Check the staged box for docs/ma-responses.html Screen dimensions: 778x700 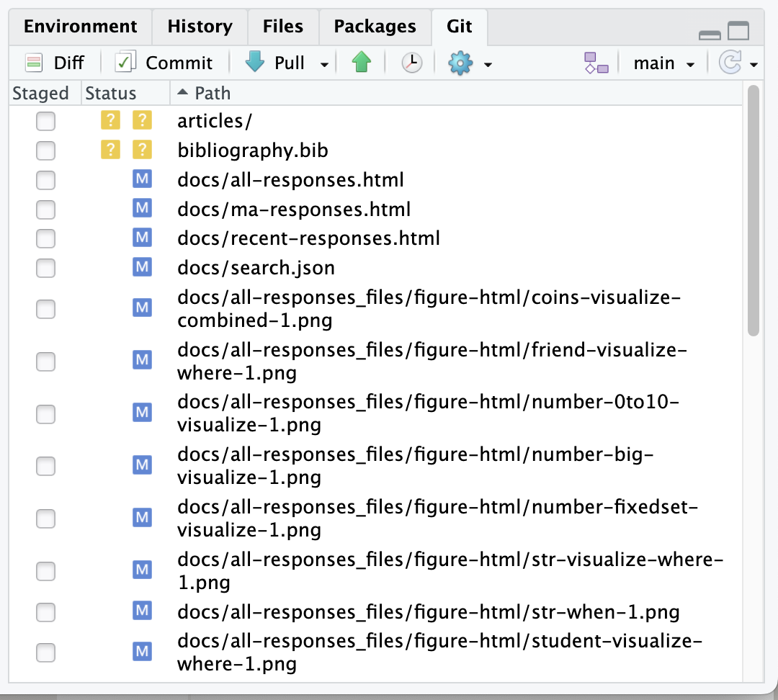click(x=45, y=210)
